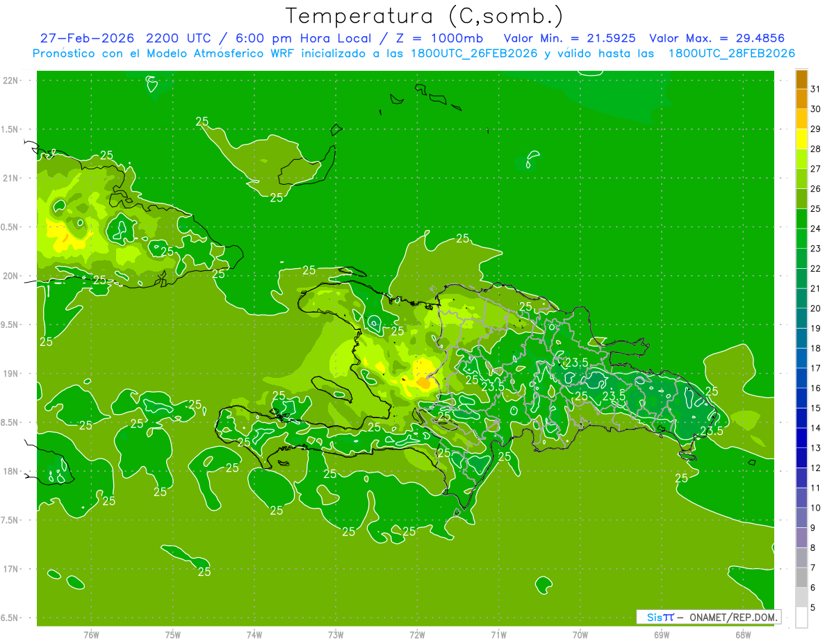The image size is (834, 644).
Task: Click the "75W" longitude axis label
Action: [x=172, y=635]
